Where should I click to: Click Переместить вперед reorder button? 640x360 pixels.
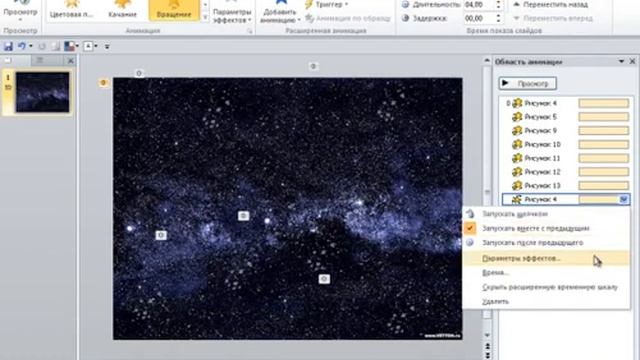pyautogui.click(x=552, y=18)
